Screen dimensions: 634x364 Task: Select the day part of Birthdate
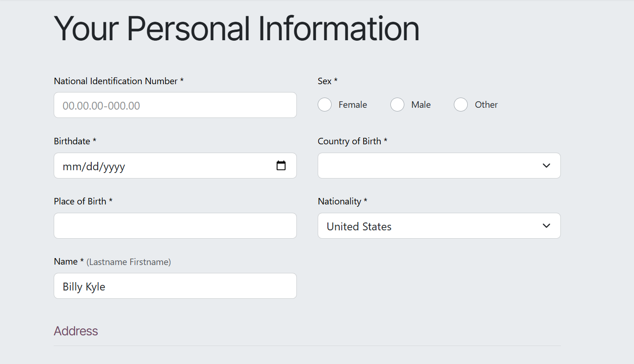tap(93, 166)
